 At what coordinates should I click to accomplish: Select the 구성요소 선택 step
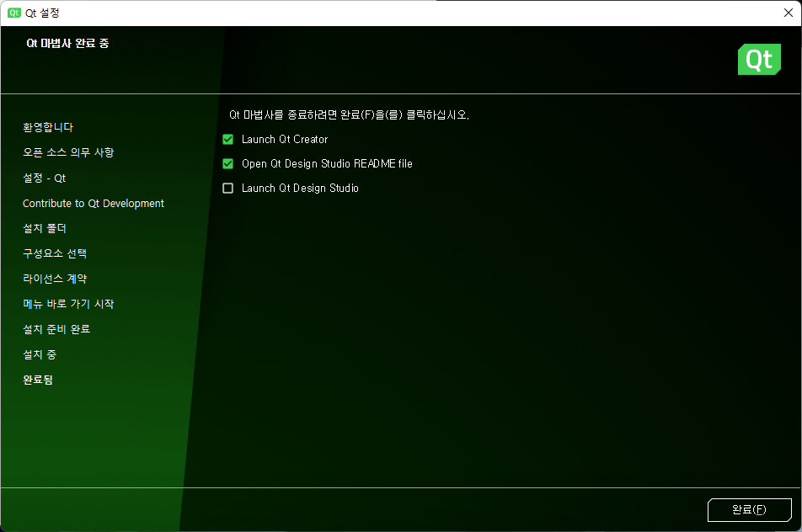(55, 253)
